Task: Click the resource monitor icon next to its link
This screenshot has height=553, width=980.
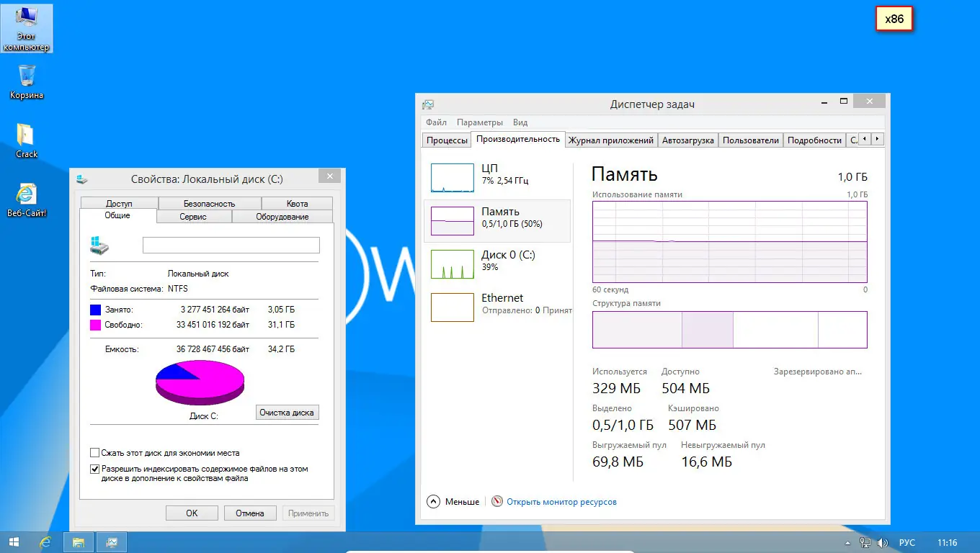Action: pyautogui.click(x=497, y=502)
